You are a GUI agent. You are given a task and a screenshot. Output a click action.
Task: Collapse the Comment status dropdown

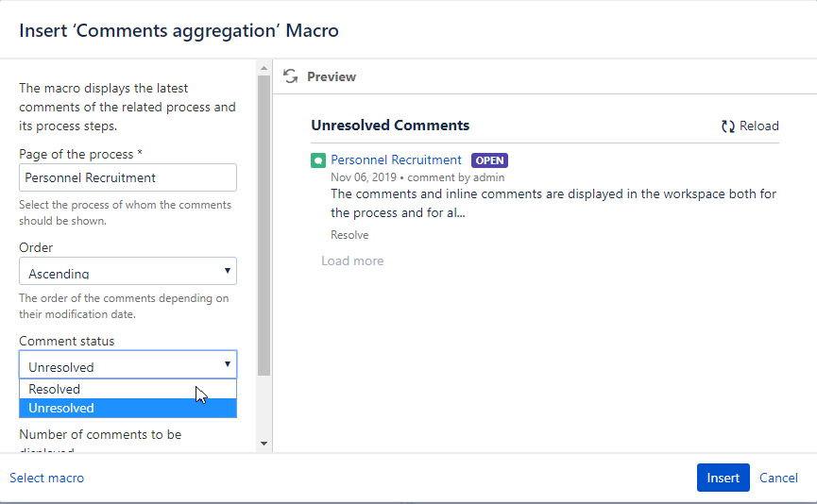point(128,365)
